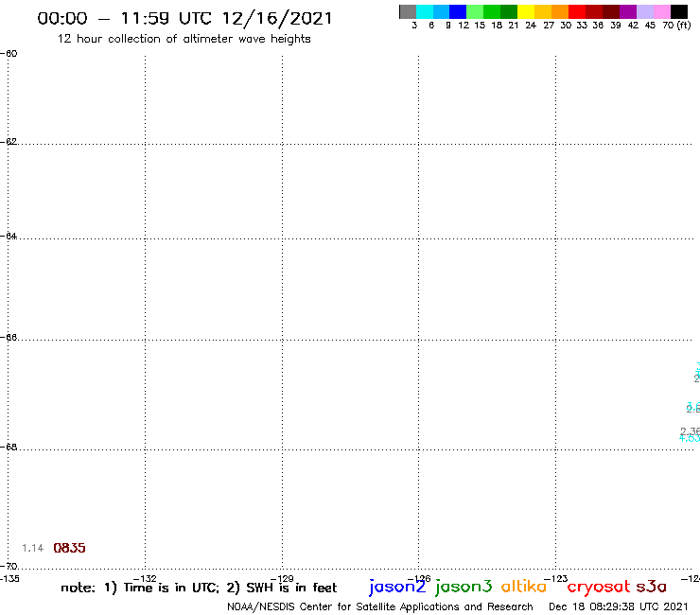Click the '-129' longitude axis label

pyautogui.click(x=282, y=579)
